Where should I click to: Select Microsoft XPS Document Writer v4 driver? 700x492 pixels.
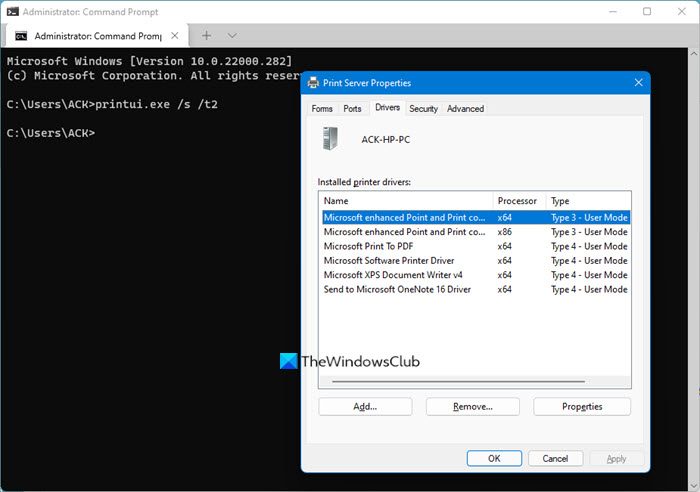[476, 275]
